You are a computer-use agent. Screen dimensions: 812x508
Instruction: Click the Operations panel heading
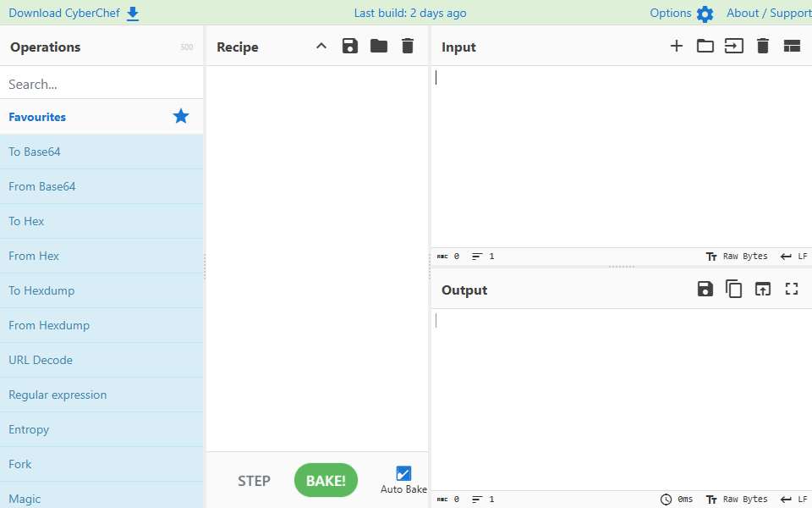[x=46, y=47]
